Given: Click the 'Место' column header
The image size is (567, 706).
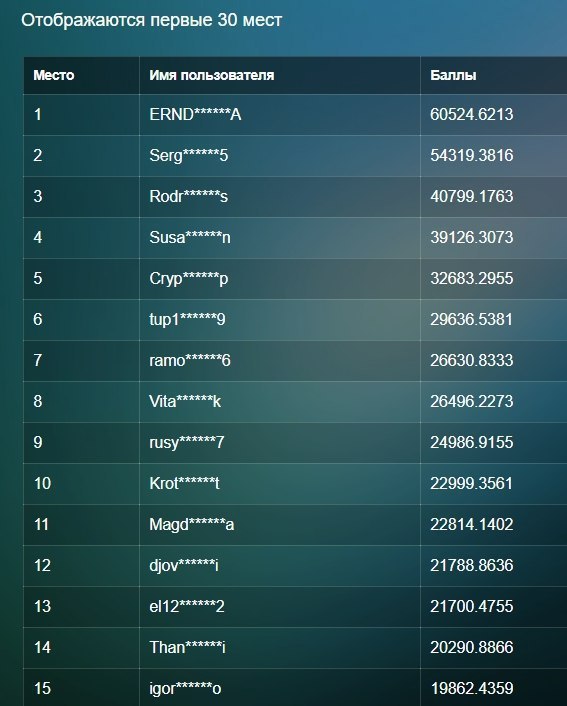Looking at the screenshot, I should pyautogui.click(x=54, y=75).
